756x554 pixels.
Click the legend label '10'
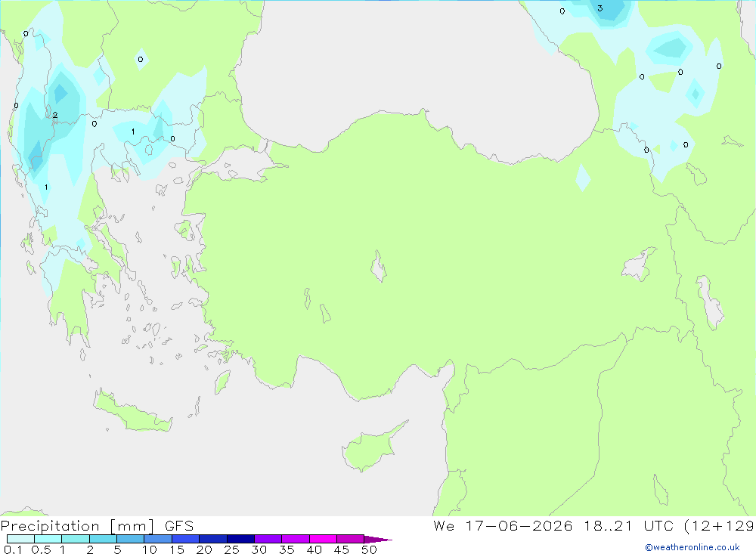coord(150,549)
